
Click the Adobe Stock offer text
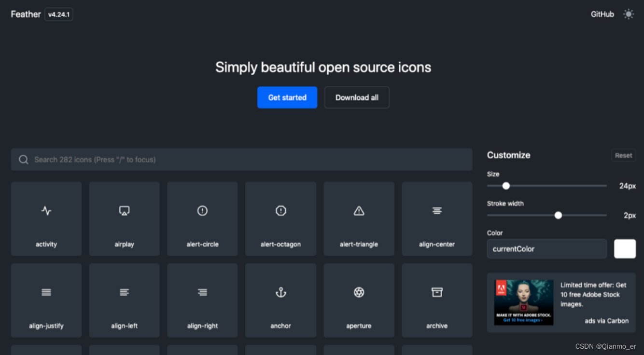click(x=593, y=295)
